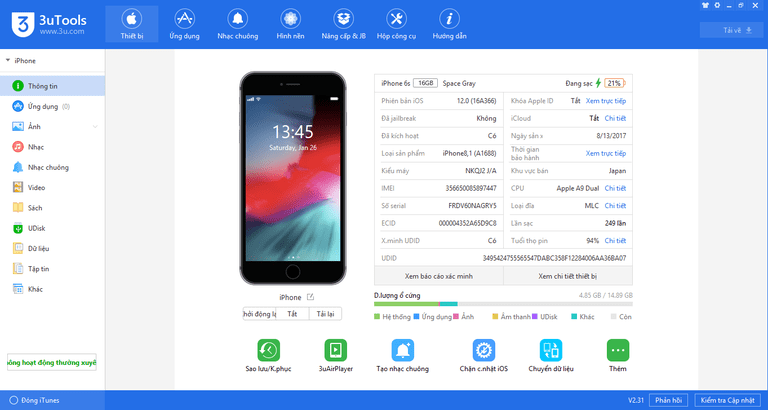Click the Thêm more tools icon
This screenshot has height=410, width=768.
(618, 351)
